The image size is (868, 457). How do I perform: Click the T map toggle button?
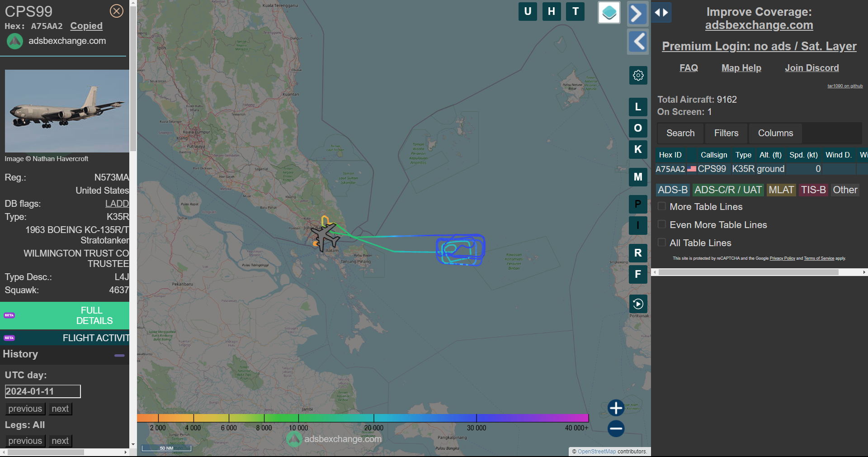click(576, 11)
